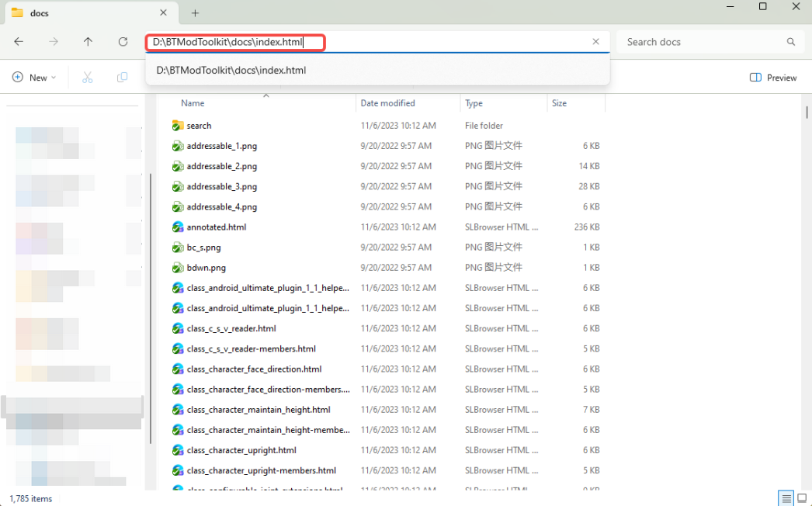
Task: Click the annotated.html browser icon
Action: [x=178, y=227]
